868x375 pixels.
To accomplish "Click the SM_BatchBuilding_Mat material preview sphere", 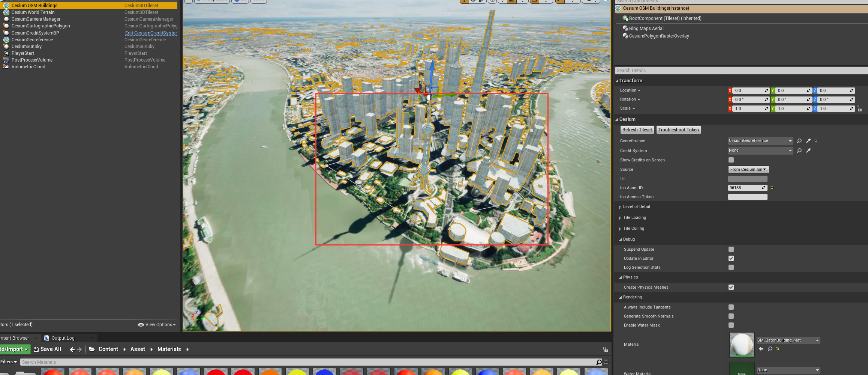I will (742, 344).
